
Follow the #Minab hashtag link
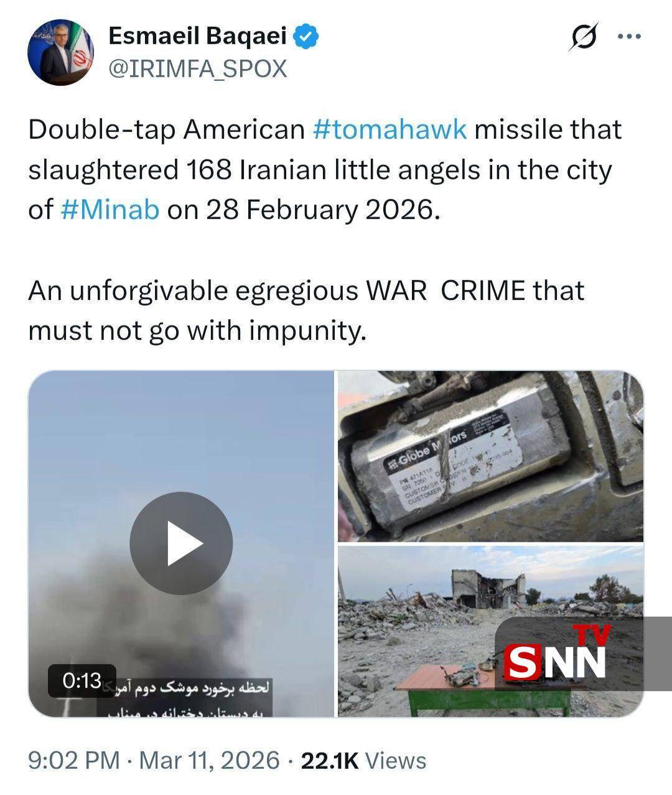111,210
